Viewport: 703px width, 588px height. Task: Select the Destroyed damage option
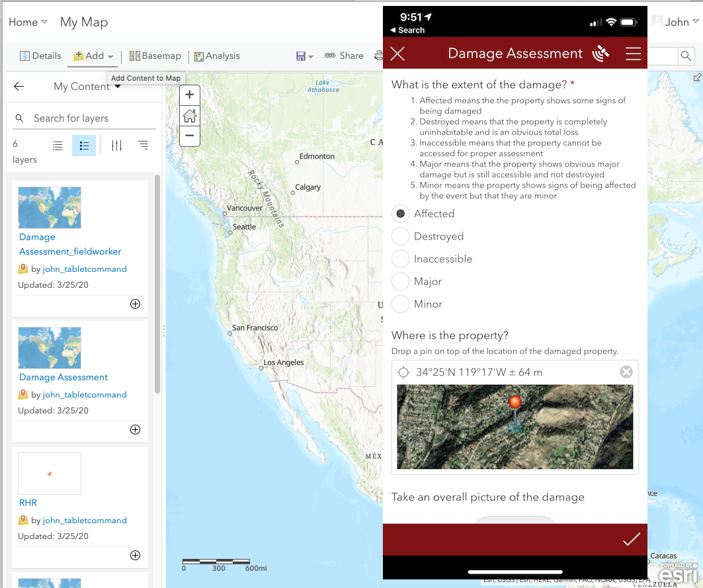[401, 237]
